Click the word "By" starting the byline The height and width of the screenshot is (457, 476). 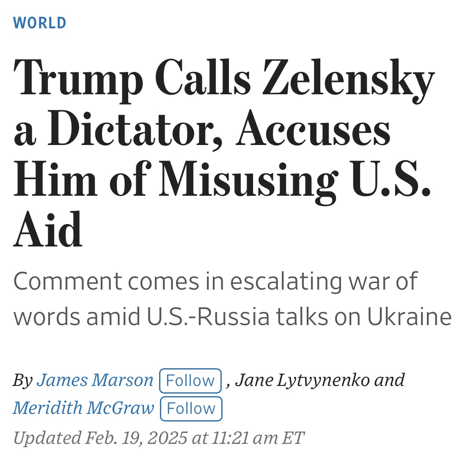click(22, 380)
